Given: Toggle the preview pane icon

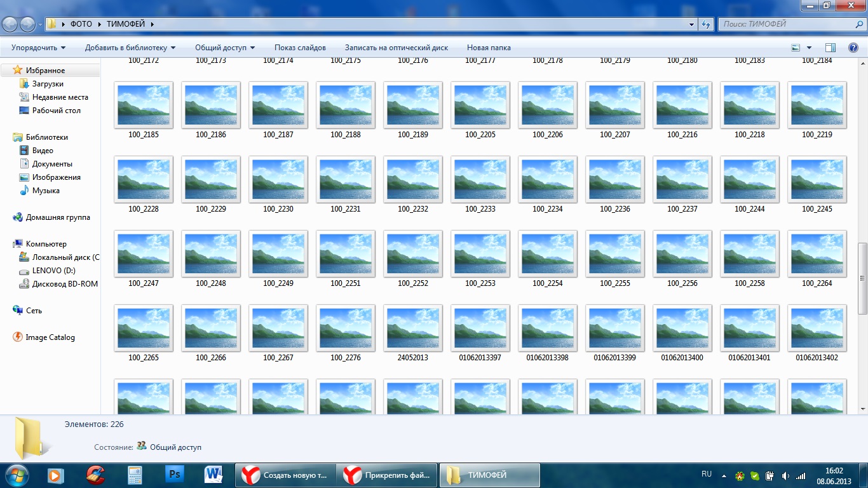Looking at the screenshot, I should 830,48.
